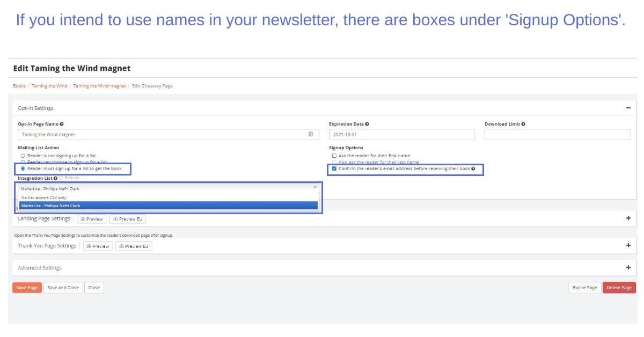Click the Expiration Date input field
The height and width of the screenshot is (337, 644).
pos(401,134)
